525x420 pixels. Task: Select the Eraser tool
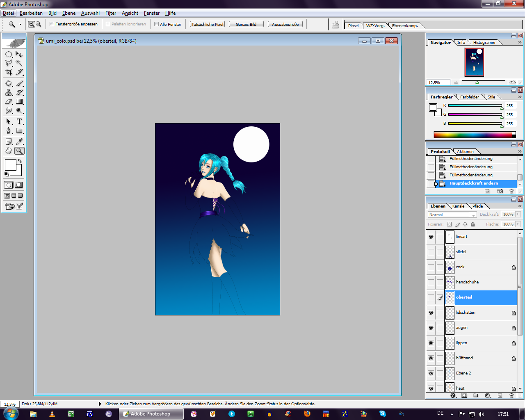tap(9, 102)
